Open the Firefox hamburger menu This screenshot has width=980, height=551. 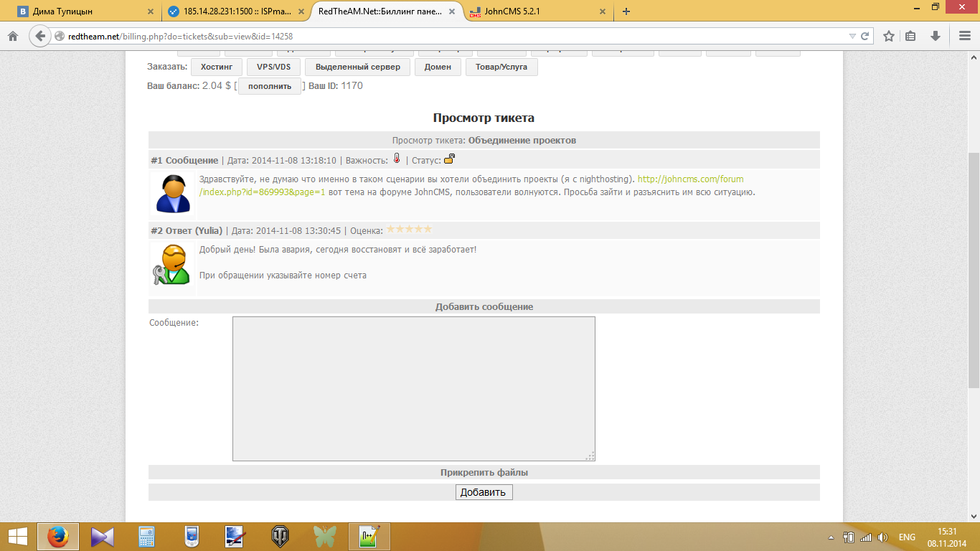(964, 36)
